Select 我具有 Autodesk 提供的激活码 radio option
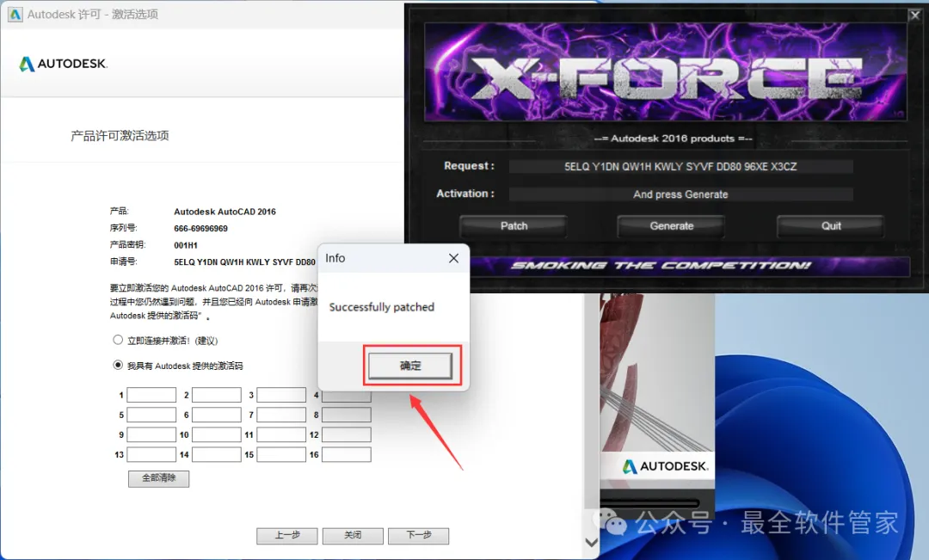The height and width of the screenshot is (560, 929). [118, 365]
